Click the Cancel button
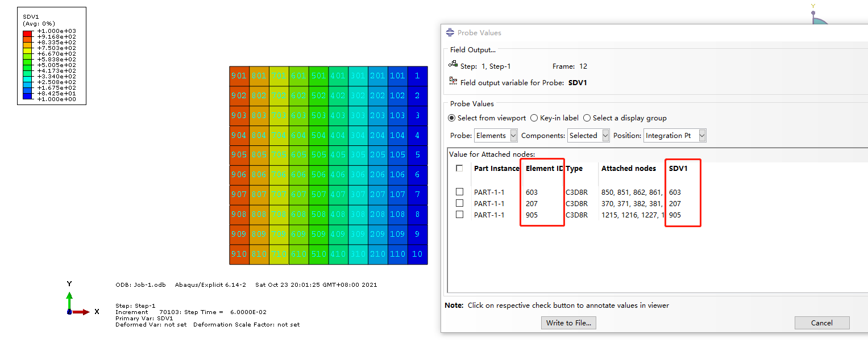Image resolution: width=868 pixels, height=343 pixels. click(x=822, y=323)
